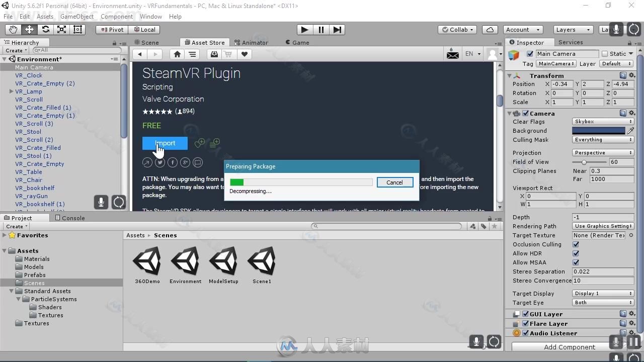Open Asset Store categories list
Image resolution: width=644 pixels, height=362 pixels.
tap(192, 54)
